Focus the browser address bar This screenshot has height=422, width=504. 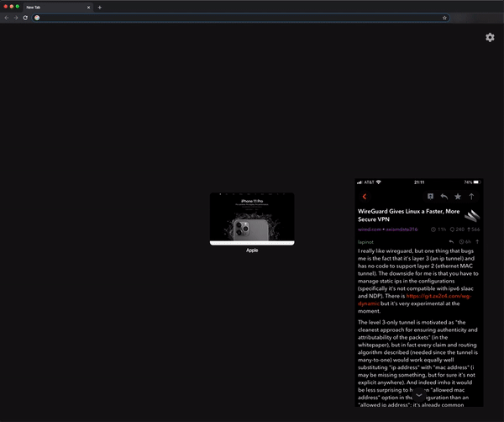(240, 18)
